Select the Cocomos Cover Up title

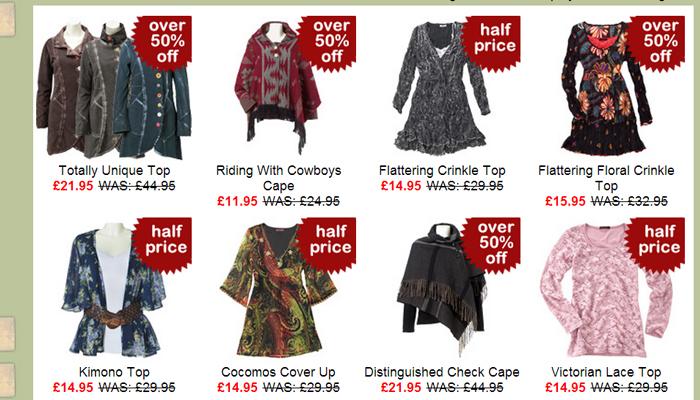[x=278, y=372]
